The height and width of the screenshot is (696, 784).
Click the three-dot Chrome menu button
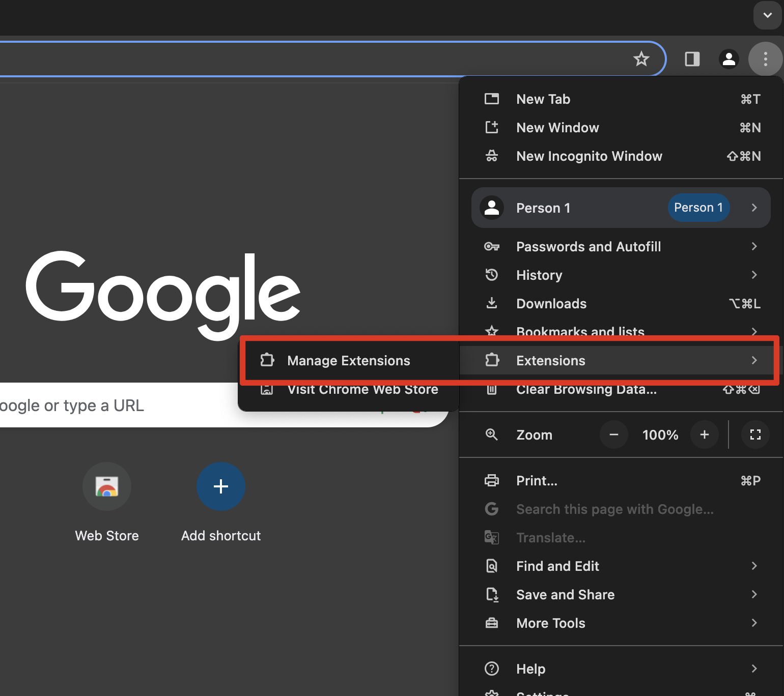765,59
